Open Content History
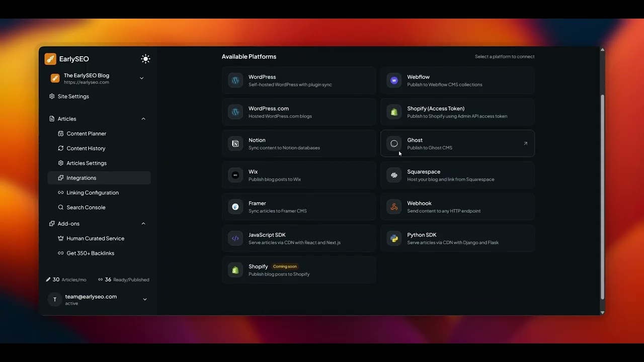Screen dimensions: 644x362 pos(86,148)
